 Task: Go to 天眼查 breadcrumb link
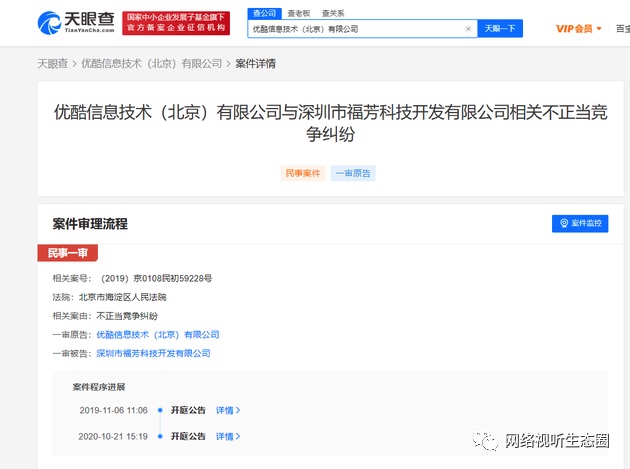(53, 63)
